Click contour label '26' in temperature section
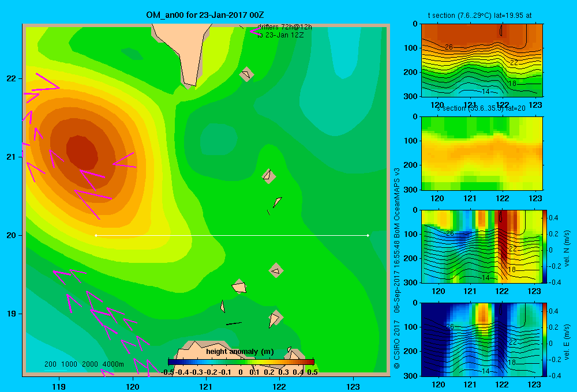The image size is (577, 392). click(449, 47)
